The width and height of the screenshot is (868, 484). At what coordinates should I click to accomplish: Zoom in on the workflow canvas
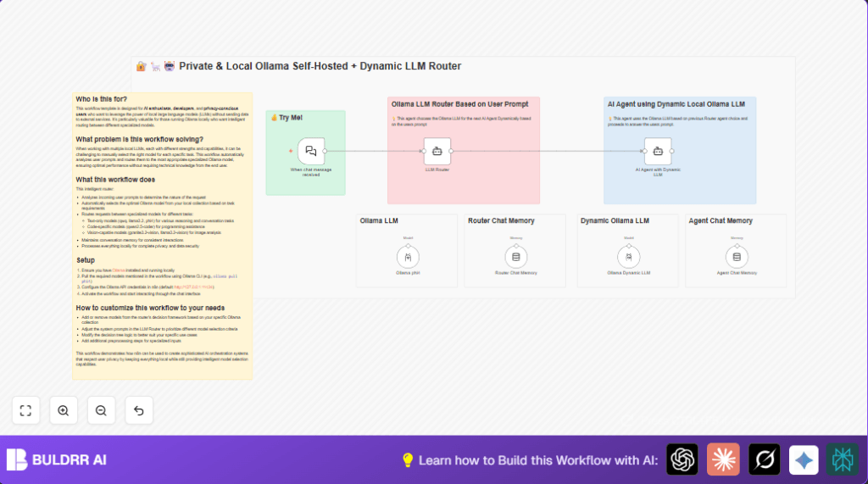click(x=63, y=410)
